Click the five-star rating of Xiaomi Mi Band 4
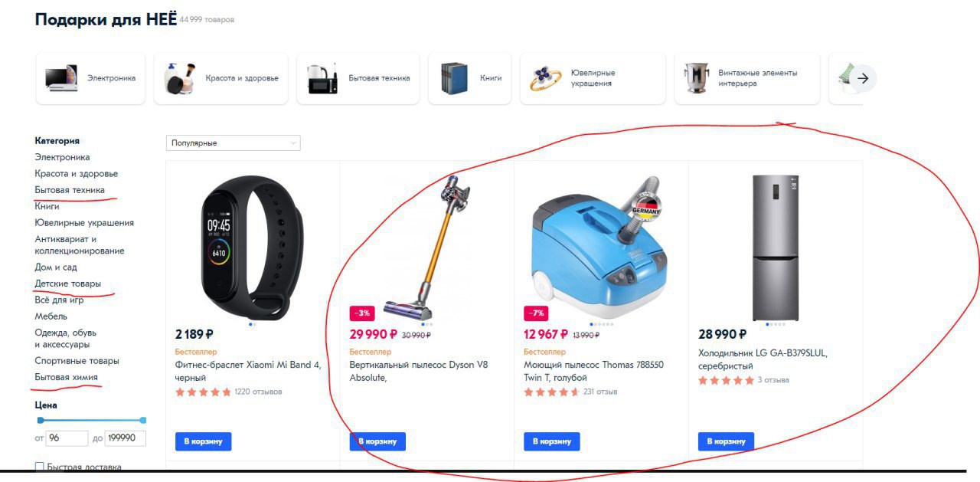 point(203,392)
